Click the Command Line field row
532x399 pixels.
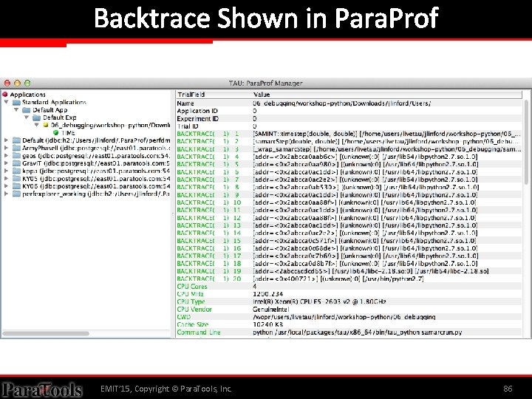pyautogui.click(x=349, y=332)
